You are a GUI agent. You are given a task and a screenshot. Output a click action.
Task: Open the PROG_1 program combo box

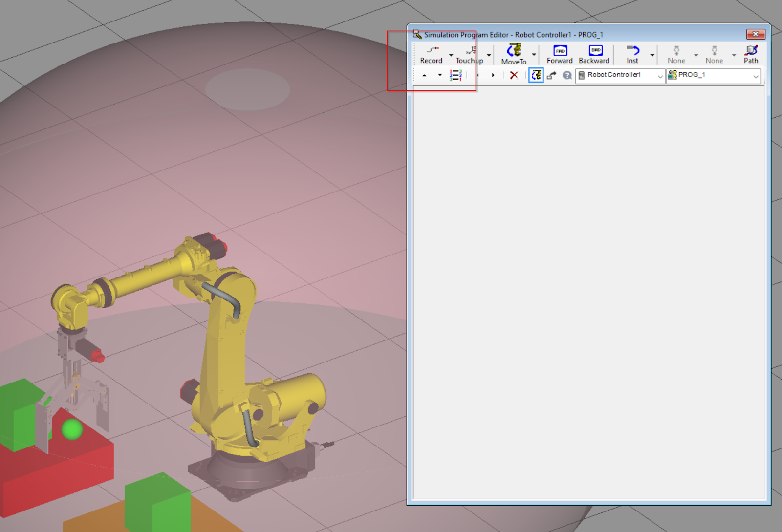tap(714, 75)
